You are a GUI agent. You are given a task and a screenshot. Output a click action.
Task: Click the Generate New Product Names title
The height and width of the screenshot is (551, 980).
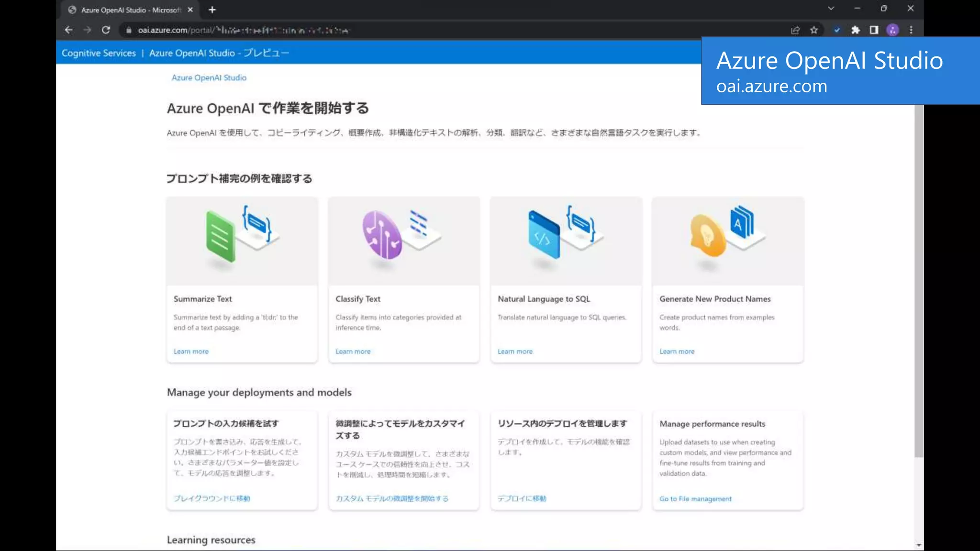[x=715, y=299]
